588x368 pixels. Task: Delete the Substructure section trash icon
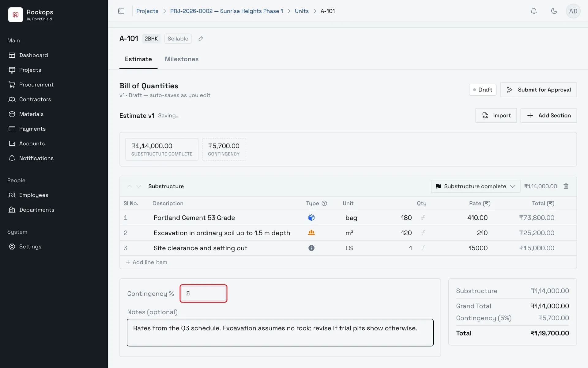coord(566,186)
